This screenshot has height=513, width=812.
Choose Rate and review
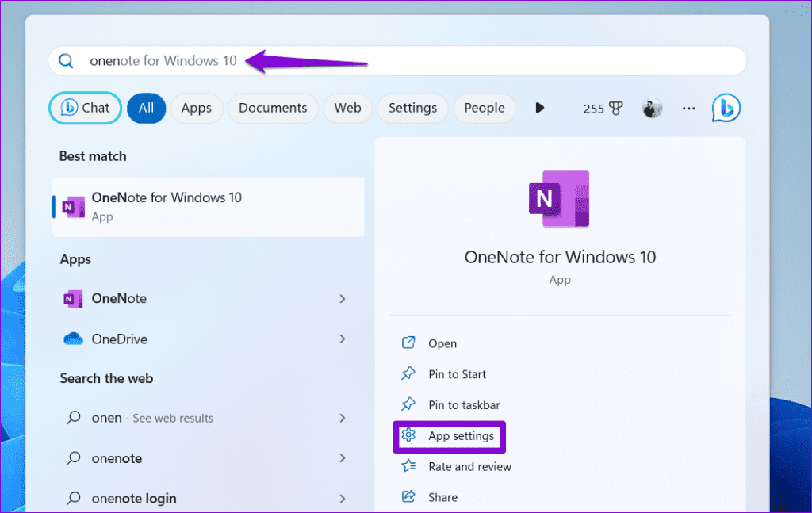tap(469, 467)
